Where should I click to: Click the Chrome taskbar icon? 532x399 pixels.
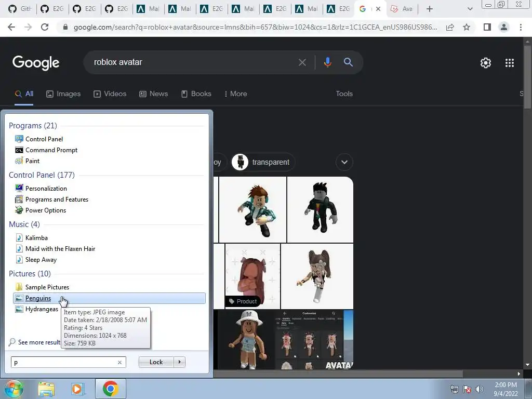tap(110, 389)
